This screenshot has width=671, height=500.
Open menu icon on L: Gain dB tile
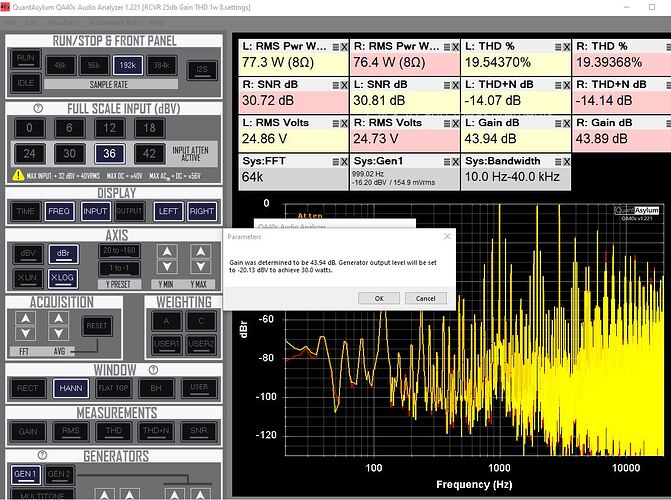(558, 124)
